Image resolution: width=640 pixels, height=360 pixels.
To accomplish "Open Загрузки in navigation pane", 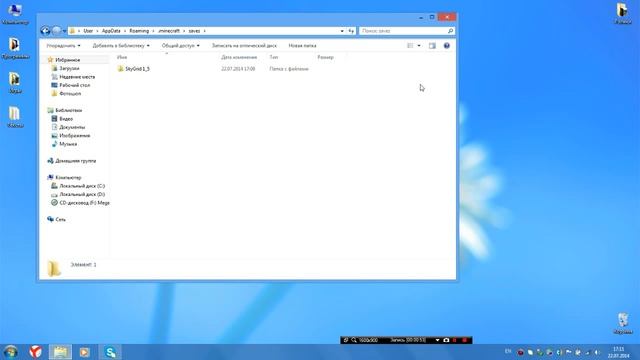I will (x=69, y=69).
